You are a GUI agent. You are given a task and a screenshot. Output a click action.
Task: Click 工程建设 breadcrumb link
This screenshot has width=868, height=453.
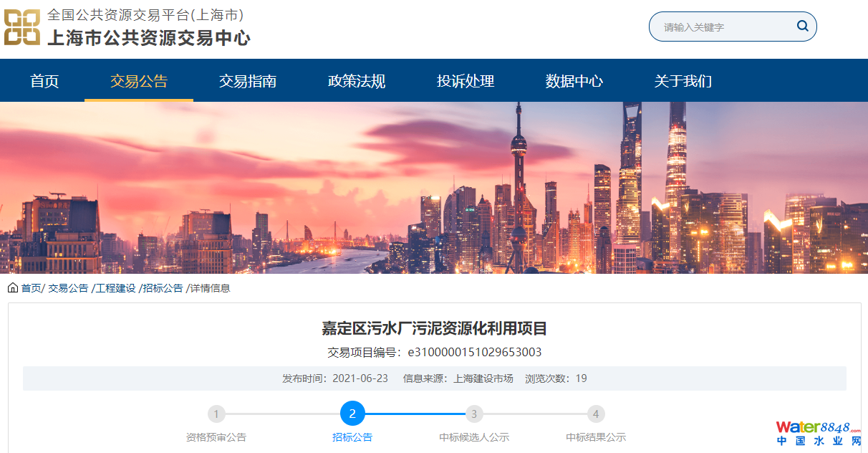[x=116, y=288]
